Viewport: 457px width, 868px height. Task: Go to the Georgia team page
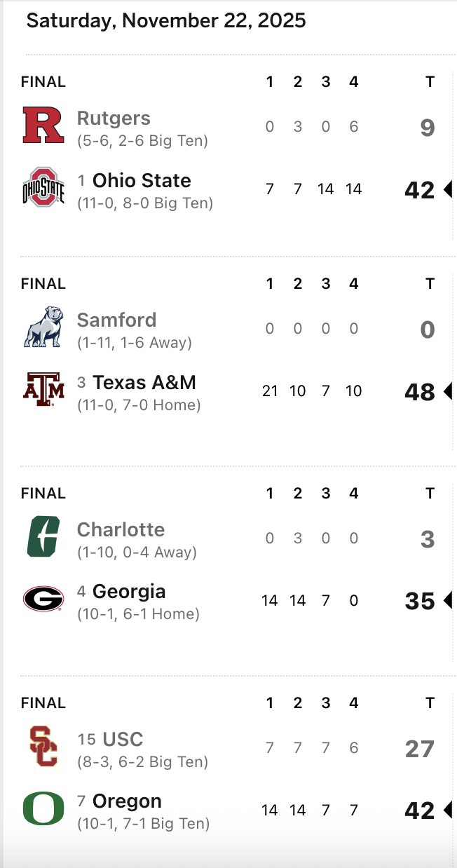tap(129, 591)
